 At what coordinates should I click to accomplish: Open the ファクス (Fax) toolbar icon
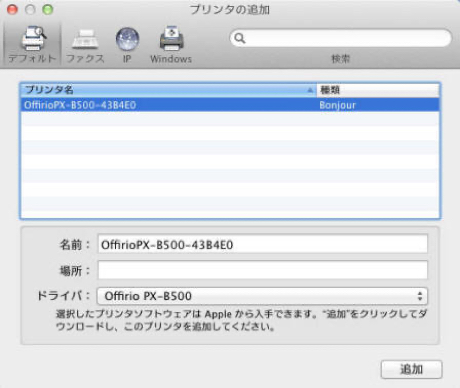(85, 45)
